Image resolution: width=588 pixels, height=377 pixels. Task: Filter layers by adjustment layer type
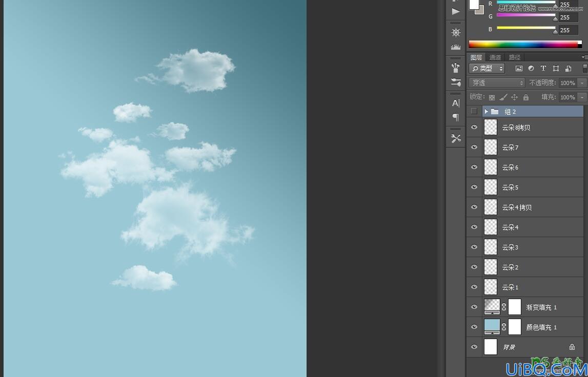click(x=531, y=68)
